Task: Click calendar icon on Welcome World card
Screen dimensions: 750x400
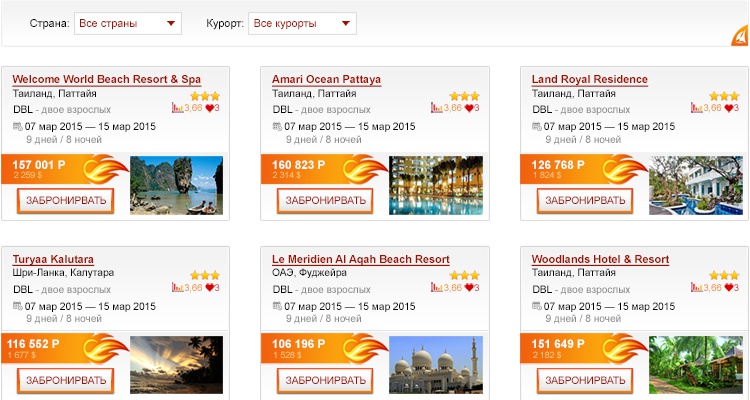Action: 18,126
